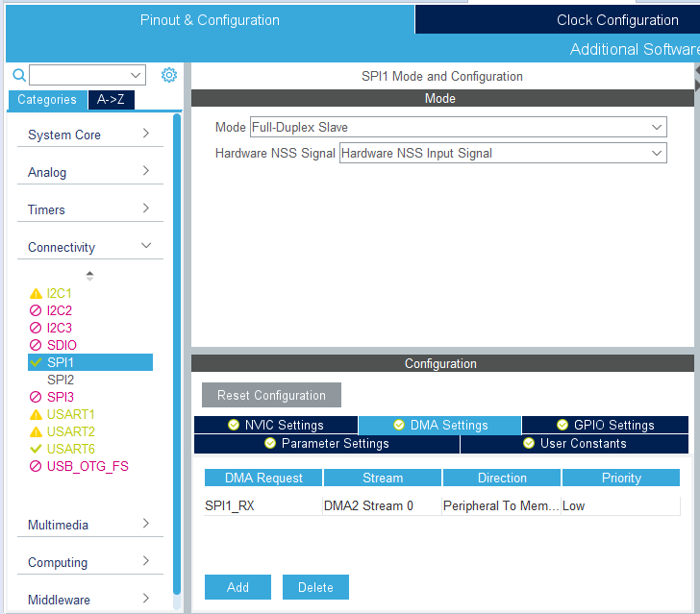This screenshot has height=614, width=700.
Task: Click the Direction column header
Action: pos(502,478)
